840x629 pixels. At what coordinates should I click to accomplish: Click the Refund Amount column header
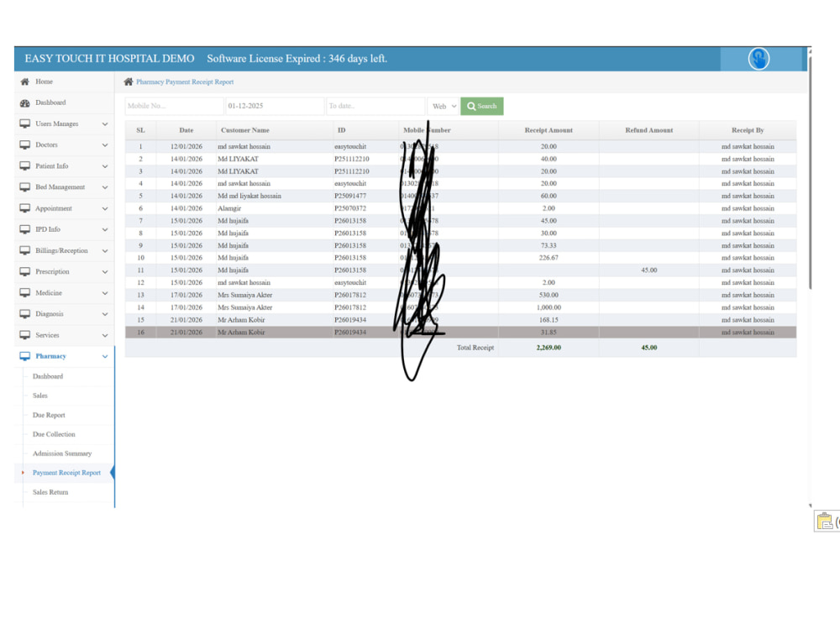[648, 130]
